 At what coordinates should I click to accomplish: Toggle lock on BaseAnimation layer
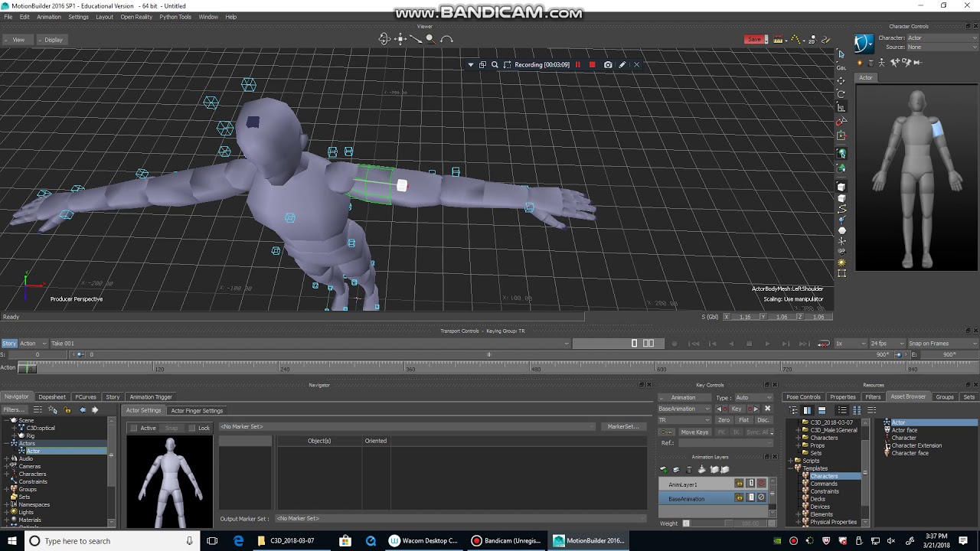pos(739,497)
